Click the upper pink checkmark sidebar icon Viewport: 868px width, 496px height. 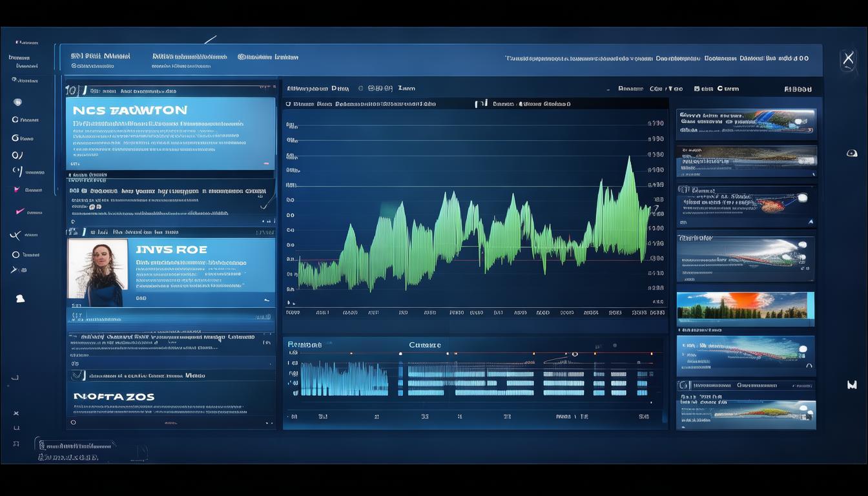pos(17,190)
